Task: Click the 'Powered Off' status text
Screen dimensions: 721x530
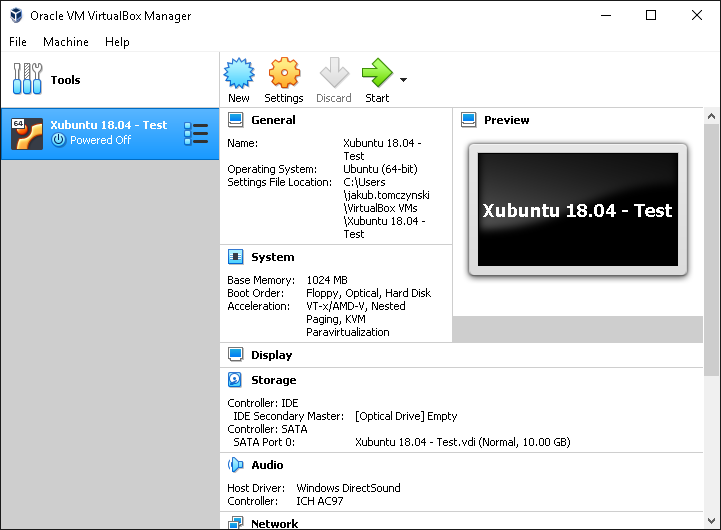Action: pyautogui.click(x=100, y=140)
